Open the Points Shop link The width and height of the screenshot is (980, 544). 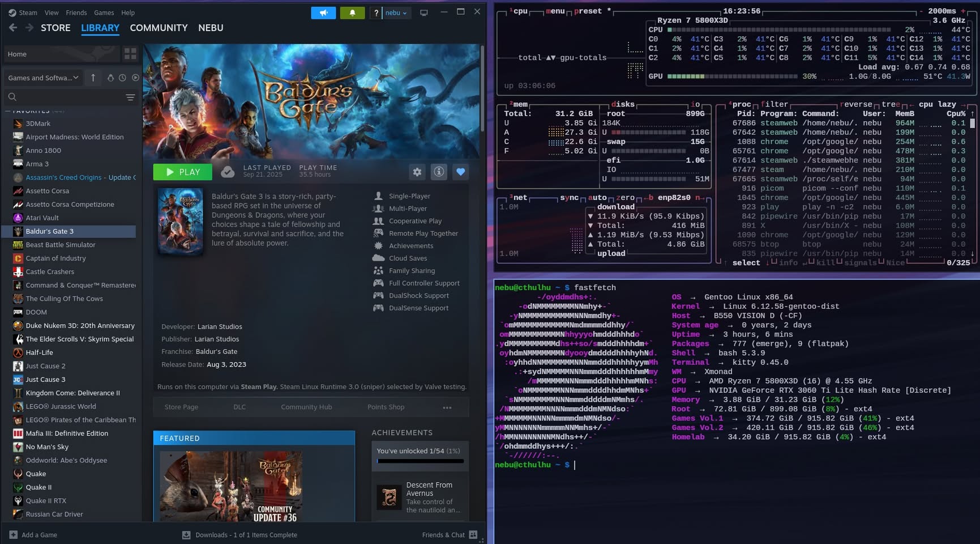click(386, 407)
